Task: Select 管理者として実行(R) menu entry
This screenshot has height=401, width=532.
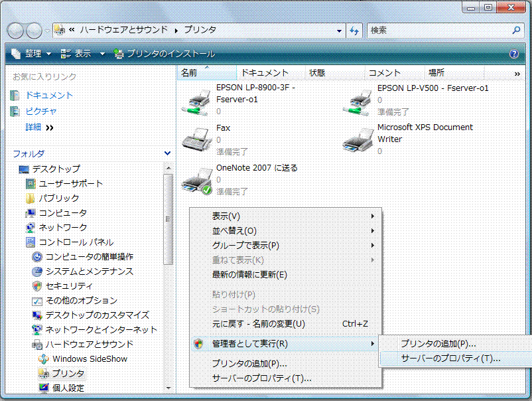Action: (285, 344)
